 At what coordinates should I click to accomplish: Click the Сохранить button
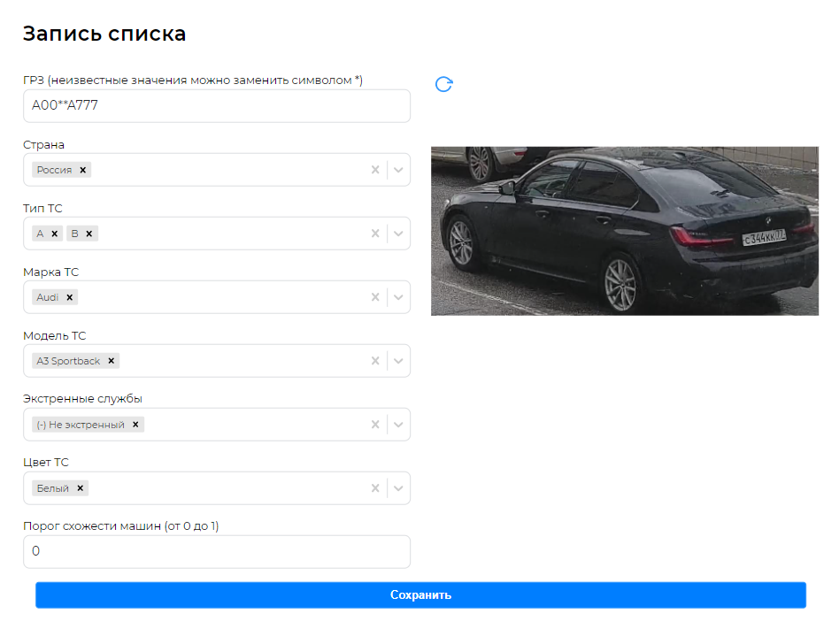420,595
